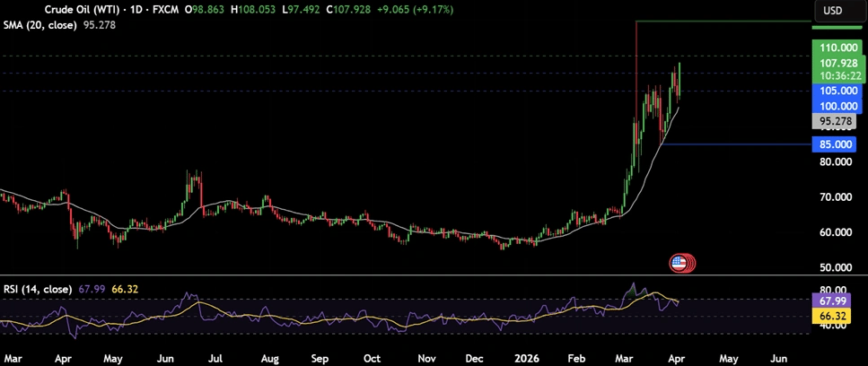Click the SMA value 95.278 in legend
Viewport: 868px width, 366px height.
click(x=100, y=25)
